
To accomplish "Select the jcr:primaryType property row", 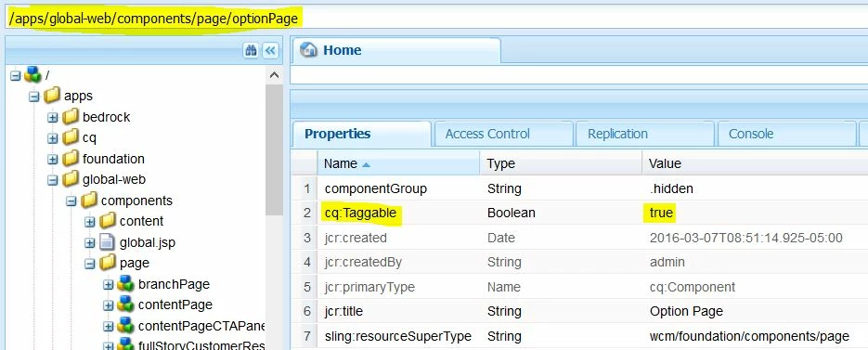I will 579,287.
